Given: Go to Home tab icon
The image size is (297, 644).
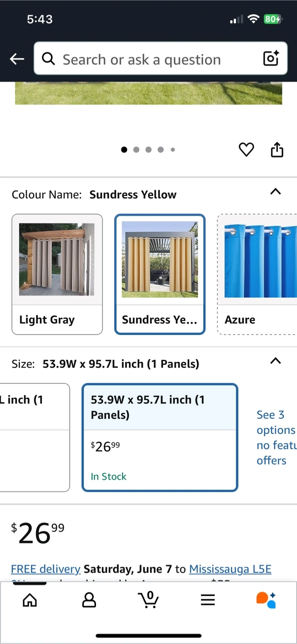Looking at the screenshot, I should [30, 600].
